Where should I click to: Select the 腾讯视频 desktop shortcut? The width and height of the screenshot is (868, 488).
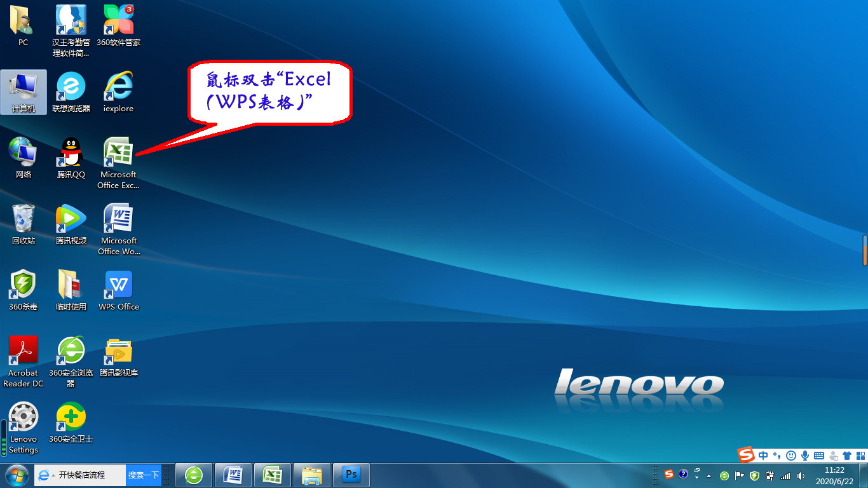point(71,219)
